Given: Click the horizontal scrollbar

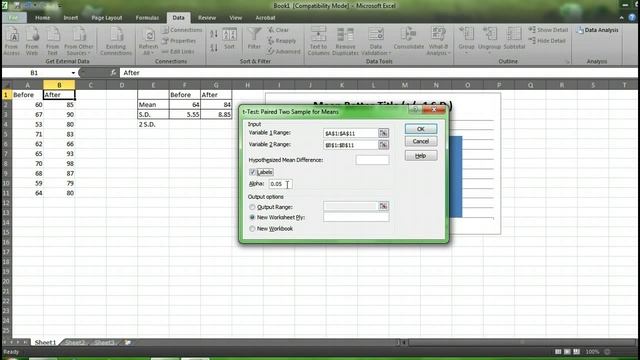Looking at the screenshot, I should coord(522,342).
